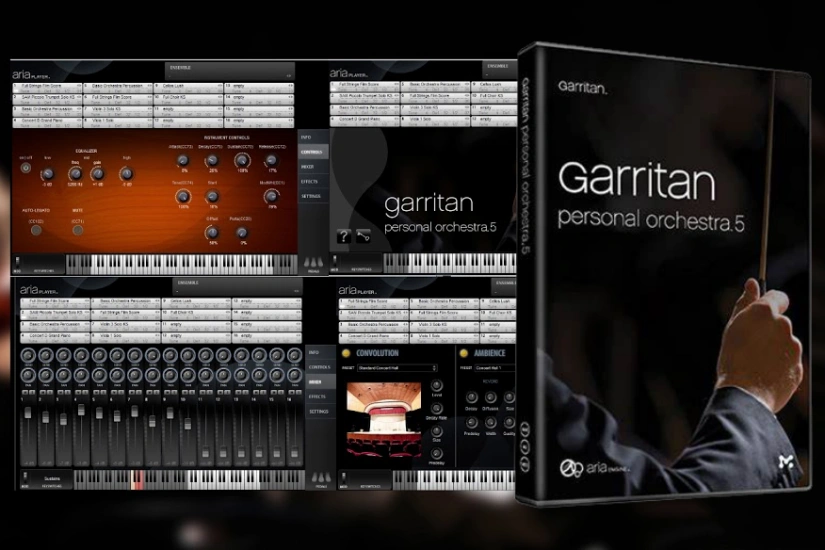Viewport: 825px width, 550px height.
Task: Open the Convolution preset dropdown Standard Concert Hall
Action: [397, 368]
